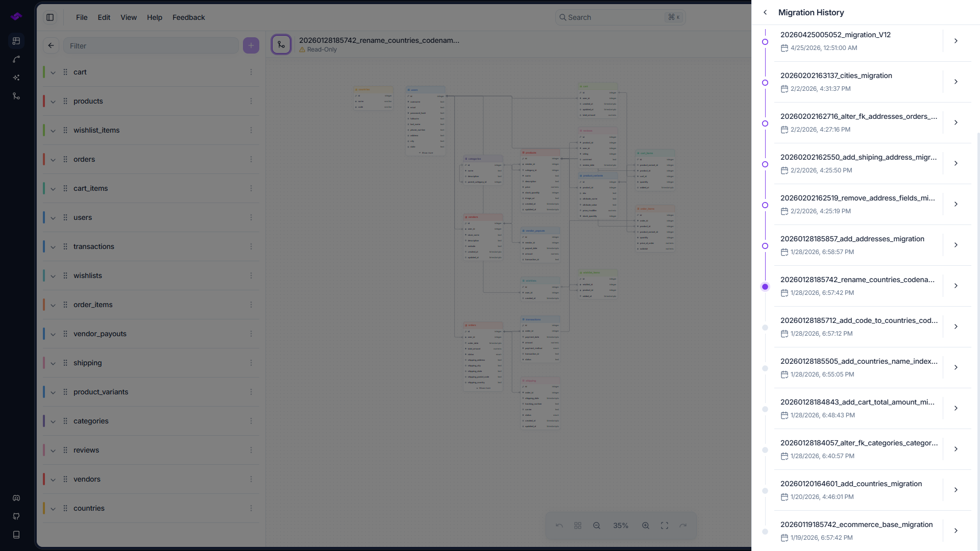Open options menu for countries table
Viewport: 980px width, 551px height.
point(251,508)
